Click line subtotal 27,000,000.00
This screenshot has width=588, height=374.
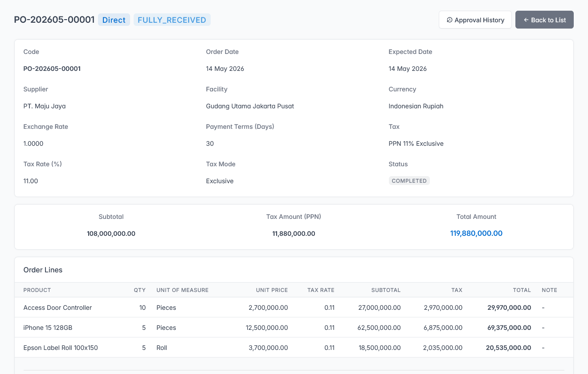pos(380,308)
